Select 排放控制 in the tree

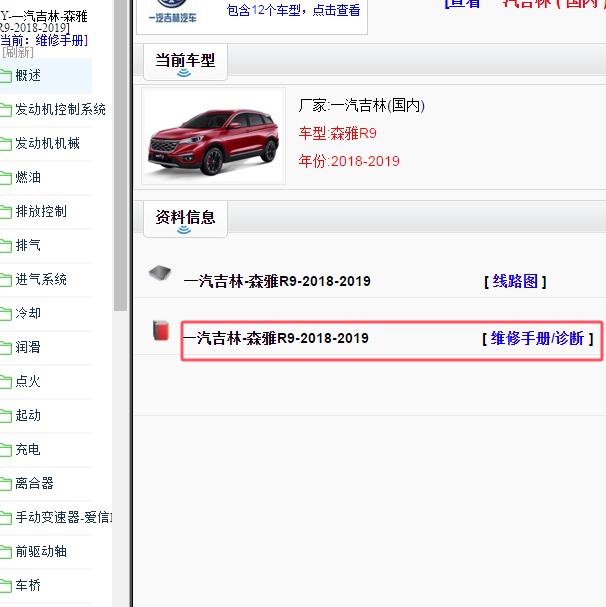[41, 212]
